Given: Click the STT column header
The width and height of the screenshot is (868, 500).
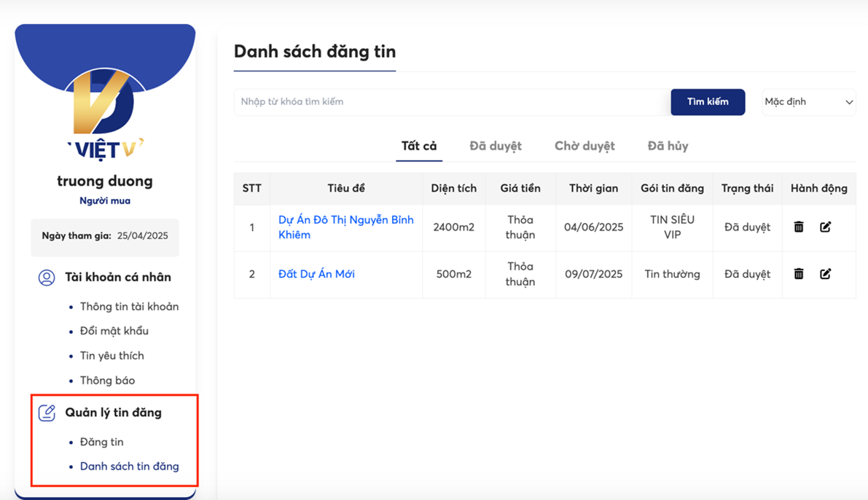Looking at the screenshot, I should pyautogui.click(x=252, y=188).
